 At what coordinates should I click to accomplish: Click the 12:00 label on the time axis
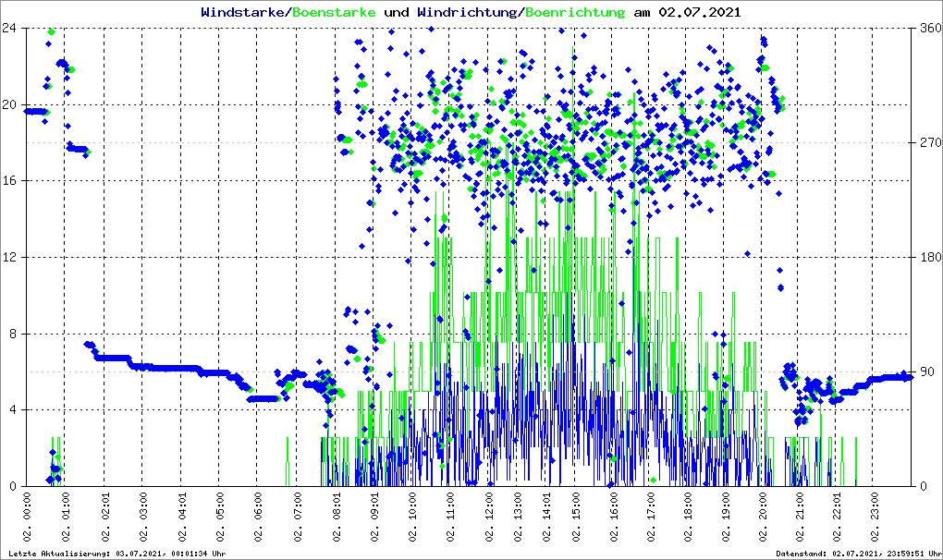pyautogui.click(x=490, y=518)
